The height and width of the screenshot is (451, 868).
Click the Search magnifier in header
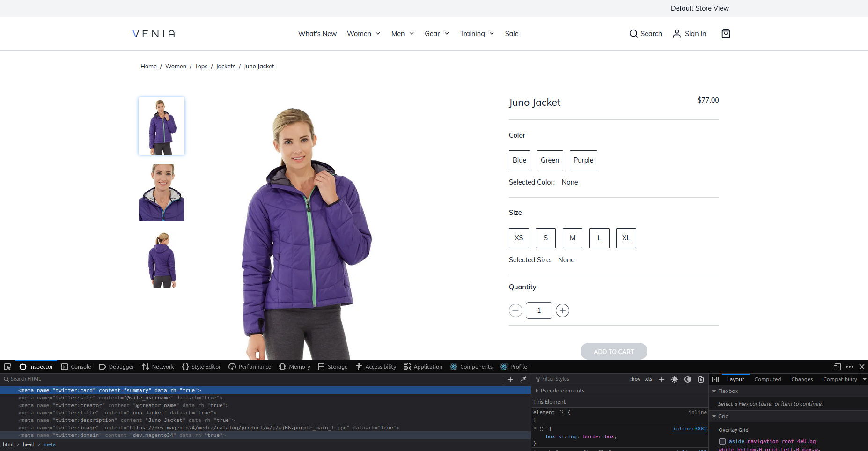coord(633,34)
